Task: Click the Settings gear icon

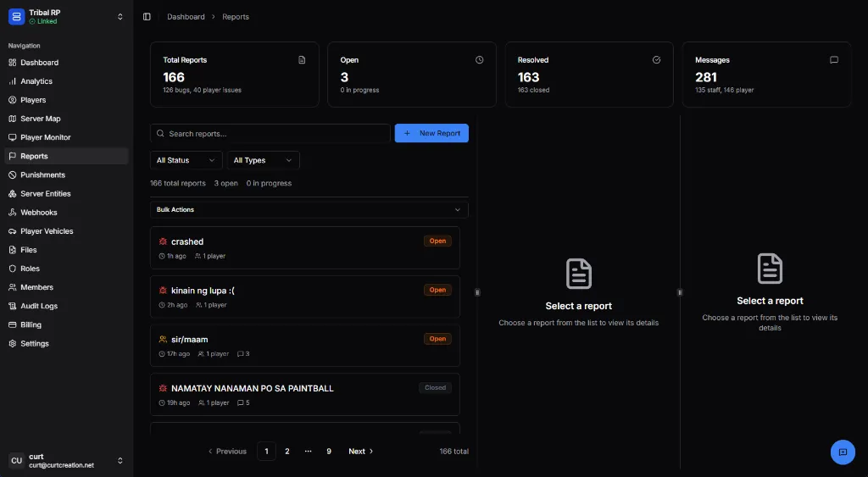Action: (12, 344)
